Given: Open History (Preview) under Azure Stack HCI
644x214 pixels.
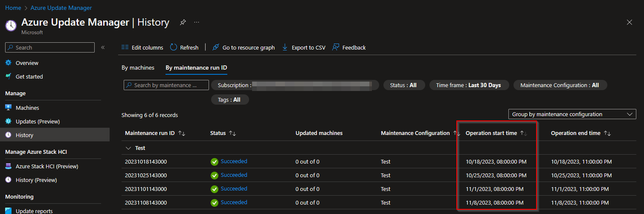Looking at the screenshot, I should pos(36,180).
